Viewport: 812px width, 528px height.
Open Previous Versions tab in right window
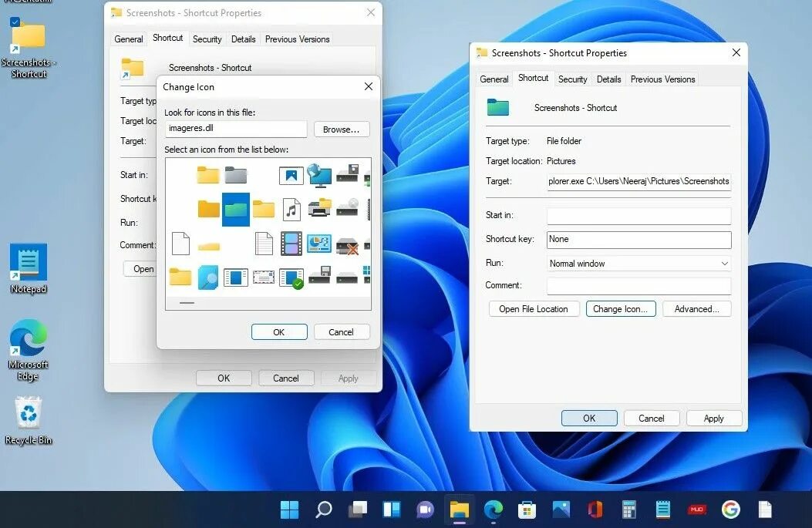662,79
